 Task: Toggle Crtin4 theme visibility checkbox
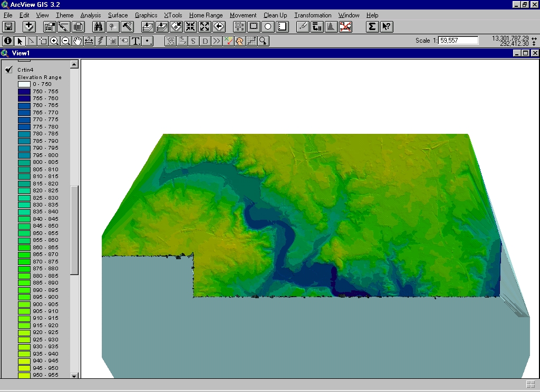point(9,70)
